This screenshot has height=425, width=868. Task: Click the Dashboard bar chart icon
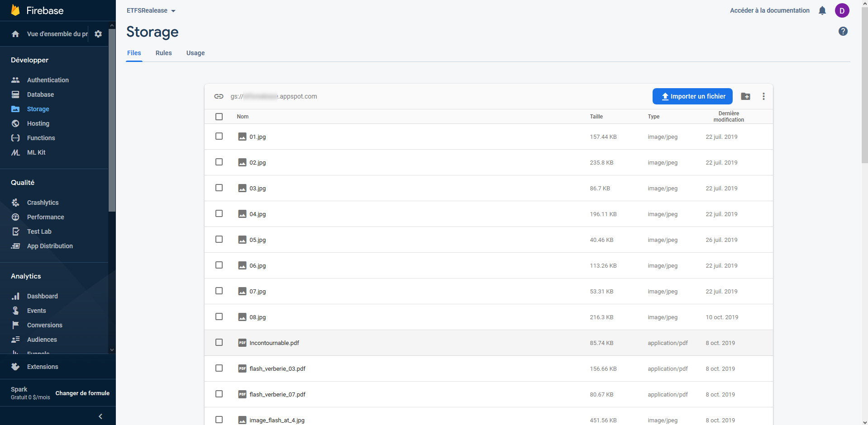coord(15,296)
